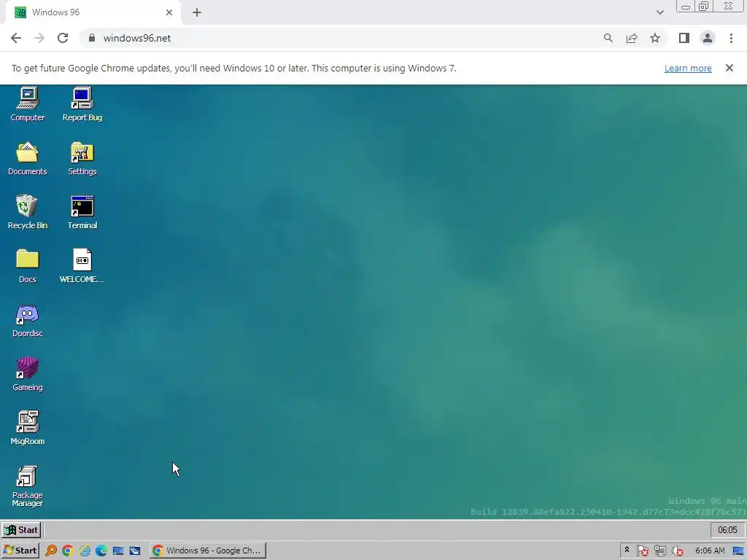This screenshot has width=747, height=560.
Task: Open the zoom magnifier in address bar
Action: pos(608,38)
